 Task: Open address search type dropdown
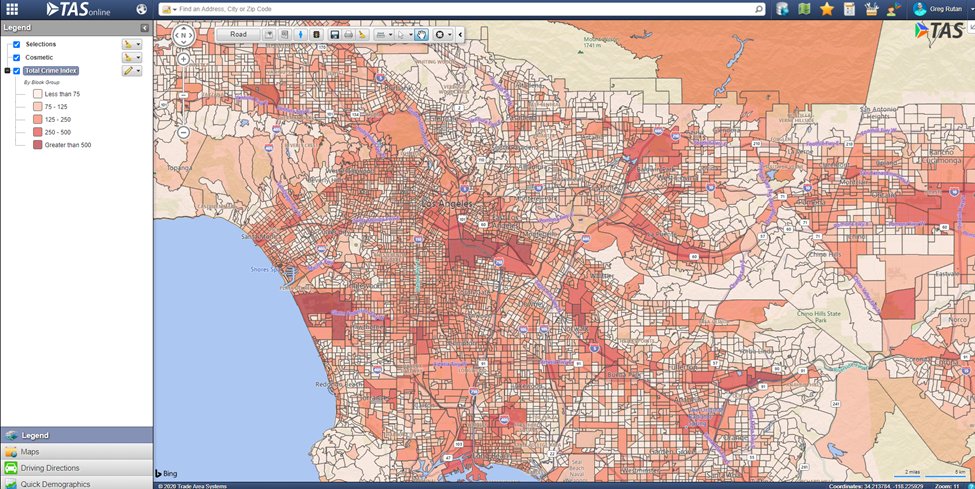point(168,9)
